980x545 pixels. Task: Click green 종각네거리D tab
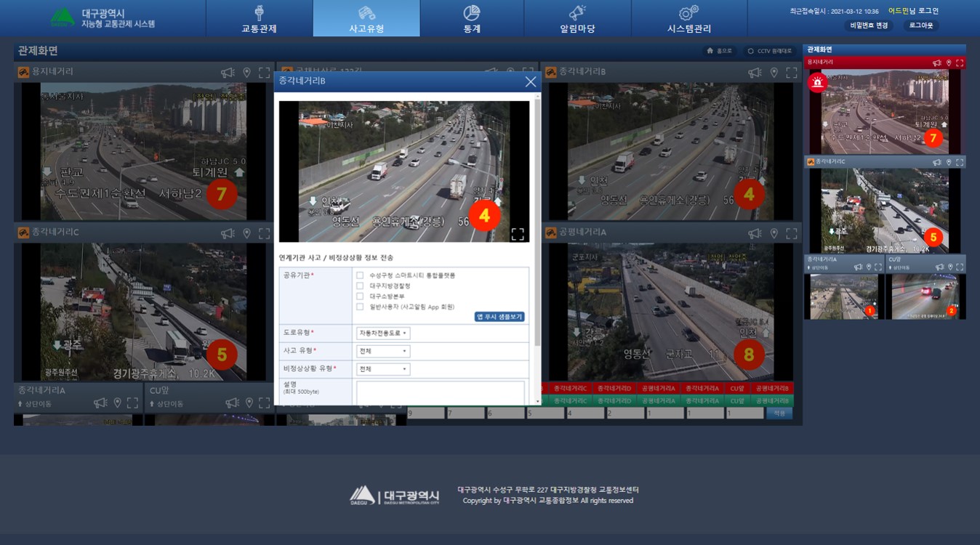pyautogui.click(x=614, y=400)
